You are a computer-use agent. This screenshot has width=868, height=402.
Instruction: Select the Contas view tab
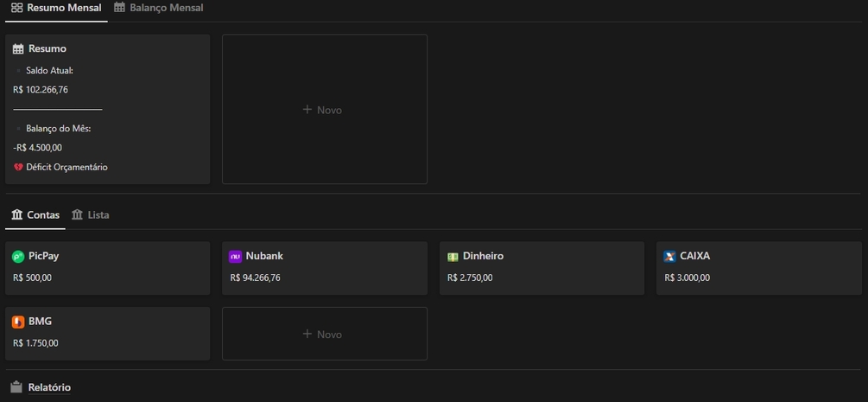[35, 214]
